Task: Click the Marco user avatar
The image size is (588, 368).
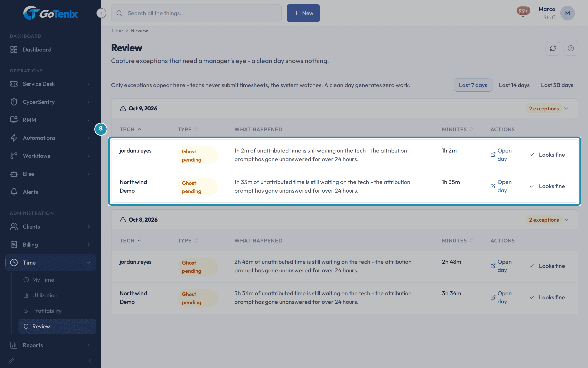Action: click(567, 13)
